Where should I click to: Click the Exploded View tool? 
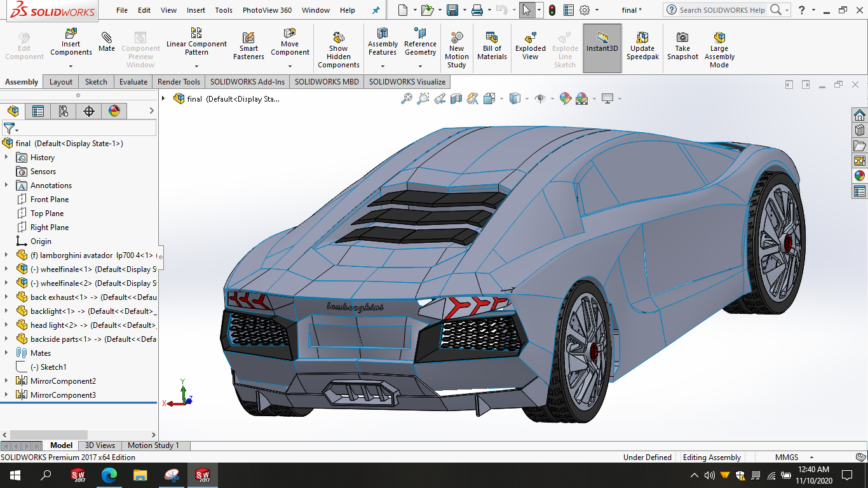[531, 46]
